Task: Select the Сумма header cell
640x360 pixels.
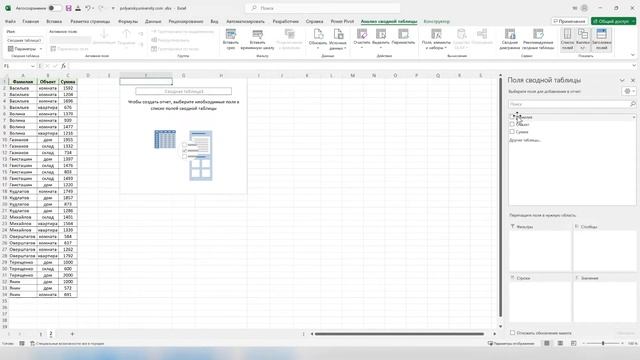Action: pyautogui.click(x=68, y=82)
